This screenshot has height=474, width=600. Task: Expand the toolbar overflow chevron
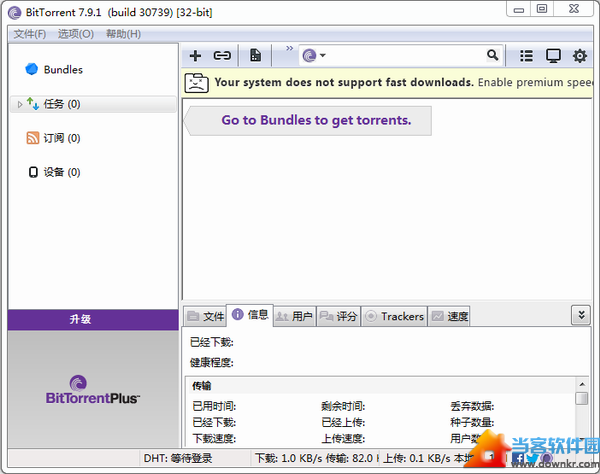pyautogui.click(x=289, y=48)
